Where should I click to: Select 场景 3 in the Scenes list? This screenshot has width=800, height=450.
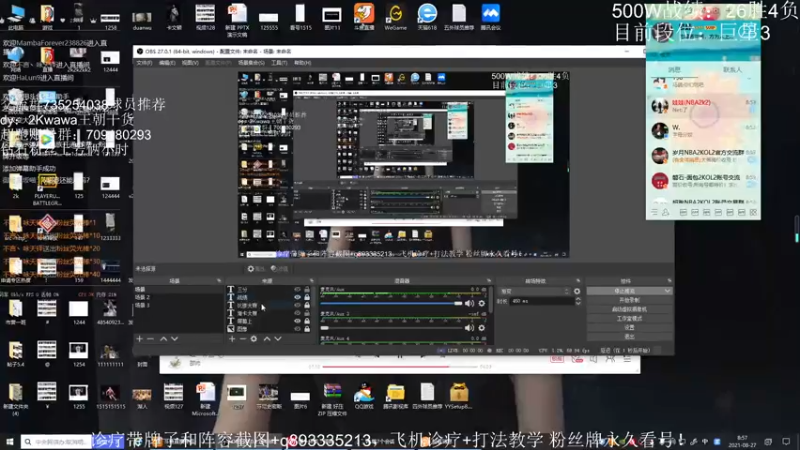pos(142,305)
